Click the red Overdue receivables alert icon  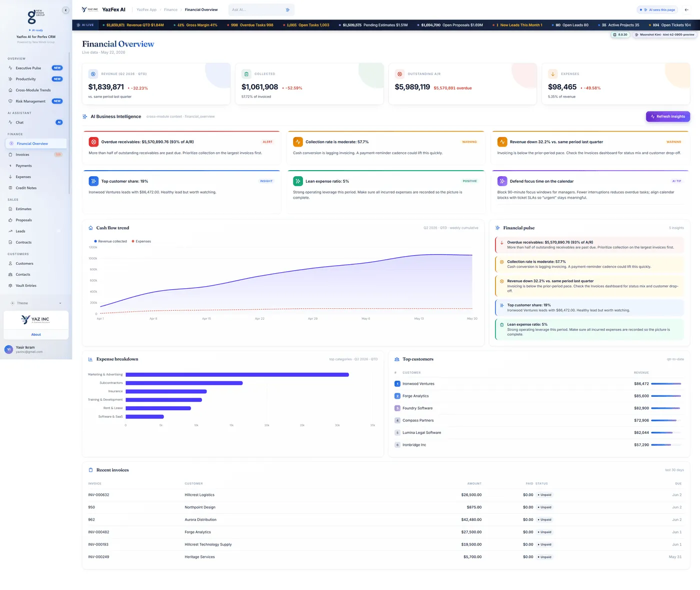tap(93, 142)
